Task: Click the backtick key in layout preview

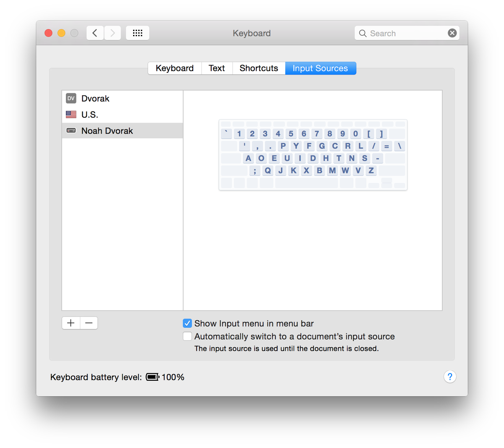Action: click(x=226, y=134)
